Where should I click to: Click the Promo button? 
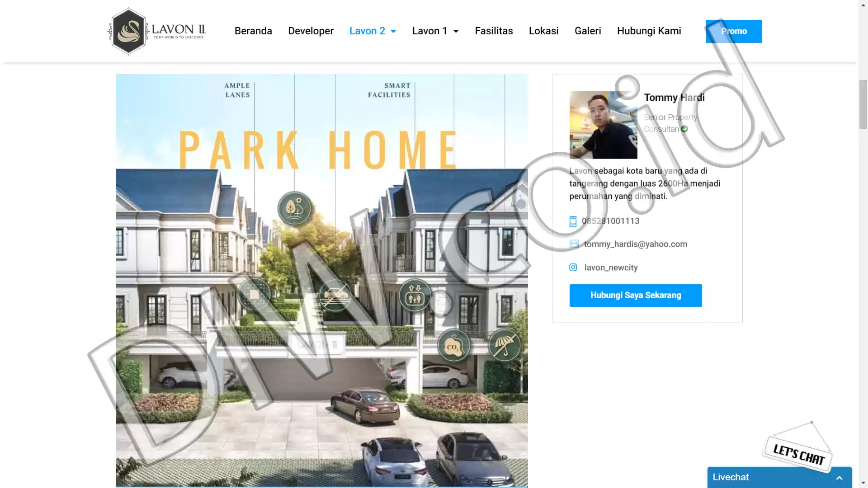[x=734, y=31]
